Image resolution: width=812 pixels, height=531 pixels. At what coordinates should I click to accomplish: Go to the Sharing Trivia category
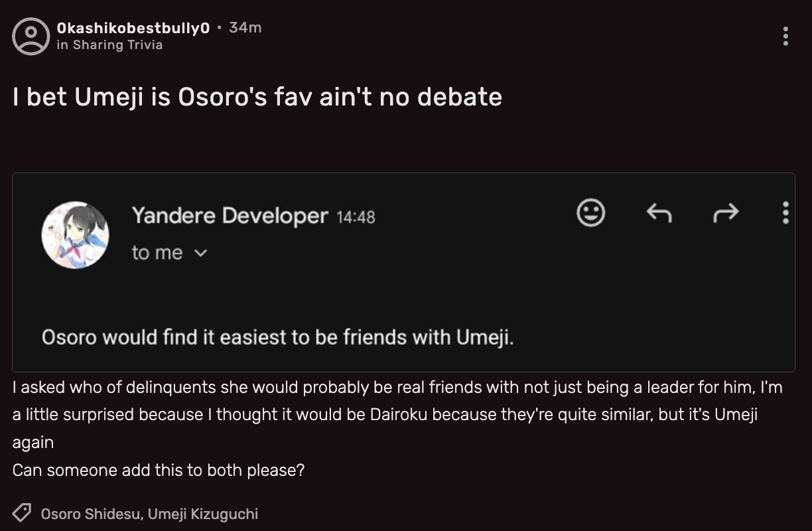point(117,45)
